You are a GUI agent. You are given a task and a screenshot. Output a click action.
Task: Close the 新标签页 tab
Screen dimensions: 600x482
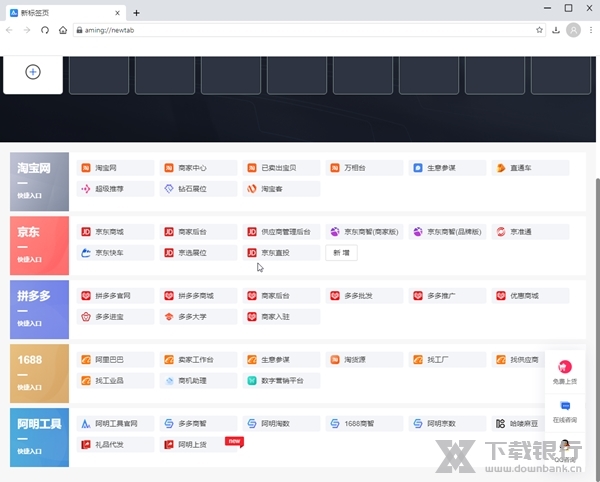coord(117,13)
